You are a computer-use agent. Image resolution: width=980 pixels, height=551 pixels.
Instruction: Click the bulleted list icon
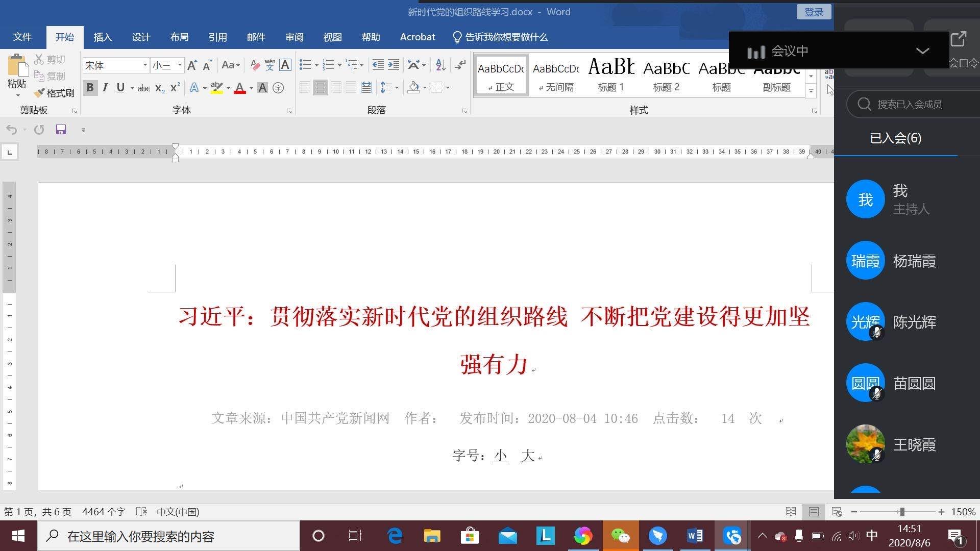[305, 65]
